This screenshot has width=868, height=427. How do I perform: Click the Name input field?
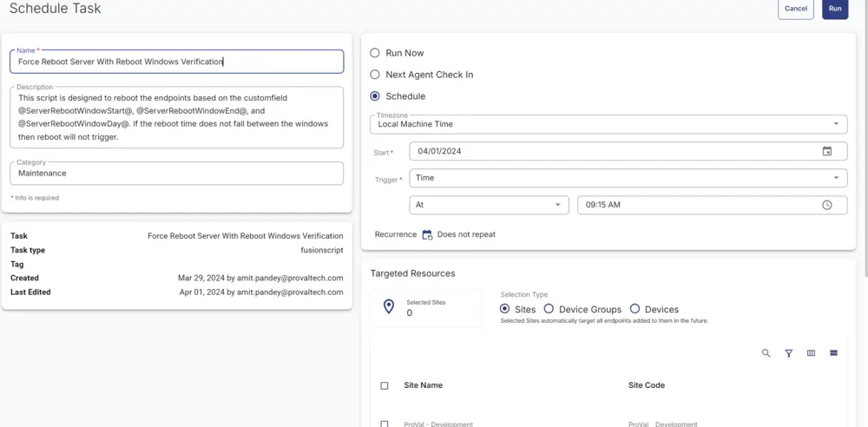(x=176, y=62)
